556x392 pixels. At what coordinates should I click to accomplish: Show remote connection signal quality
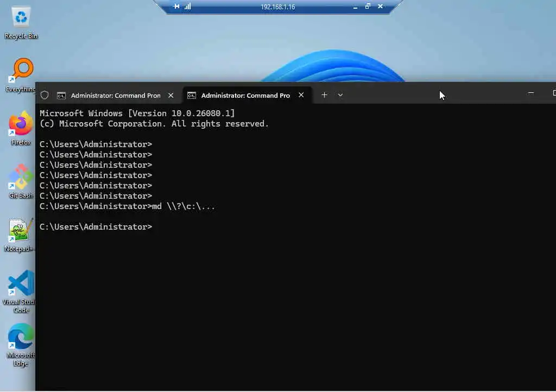pyautogui.click(x=187, y=7)
